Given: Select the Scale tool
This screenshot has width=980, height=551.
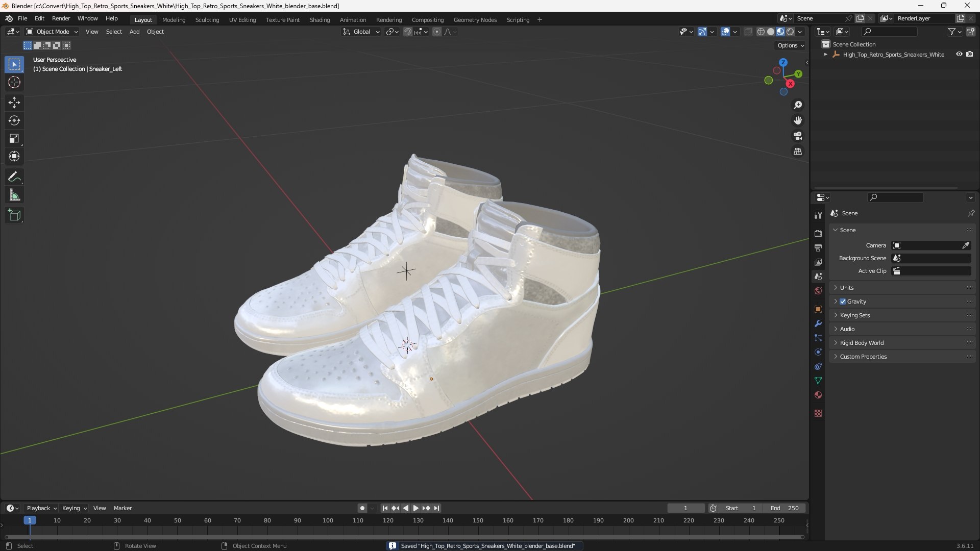Looking at the screenshot, I should pos(14,138).
